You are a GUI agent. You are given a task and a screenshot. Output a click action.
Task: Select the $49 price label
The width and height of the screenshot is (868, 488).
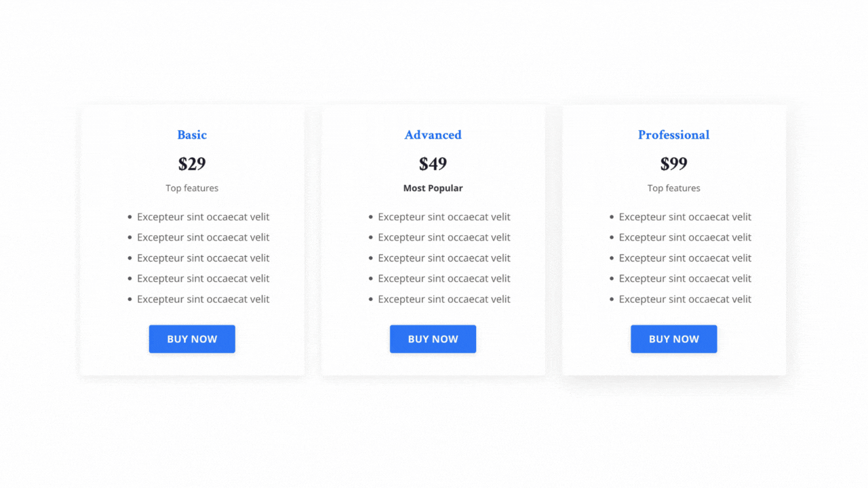point(433,164)
